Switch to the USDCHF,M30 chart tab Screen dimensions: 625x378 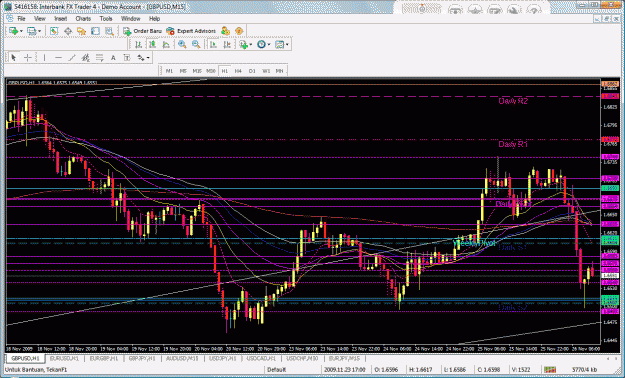pos(302,358)
